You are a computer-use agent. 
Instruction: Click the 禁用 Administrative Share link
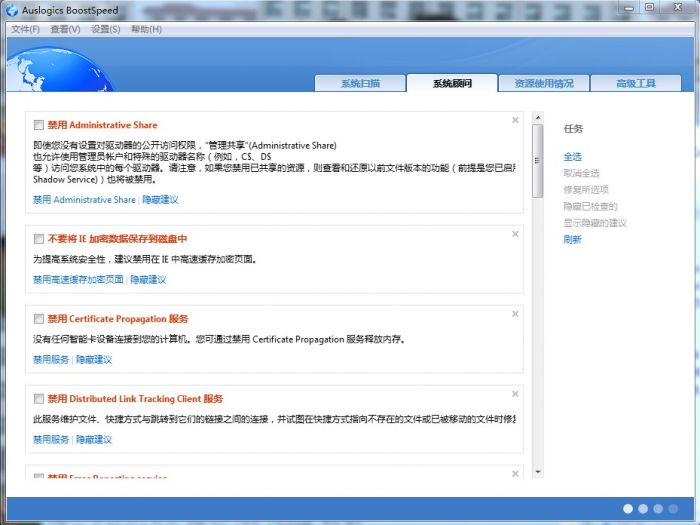click(84, 200)
